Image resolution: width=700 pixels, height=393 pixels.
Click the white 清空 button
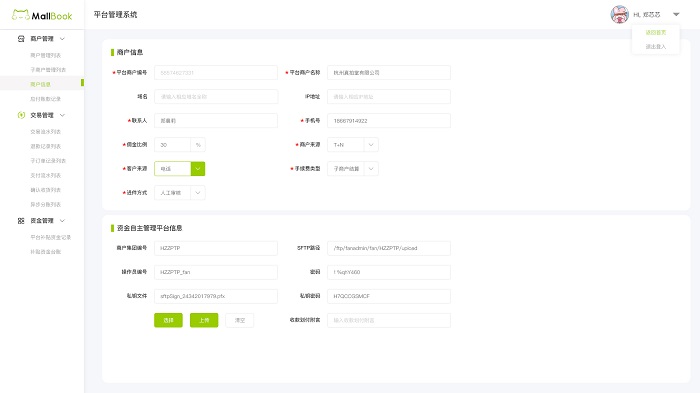(240, 320)
